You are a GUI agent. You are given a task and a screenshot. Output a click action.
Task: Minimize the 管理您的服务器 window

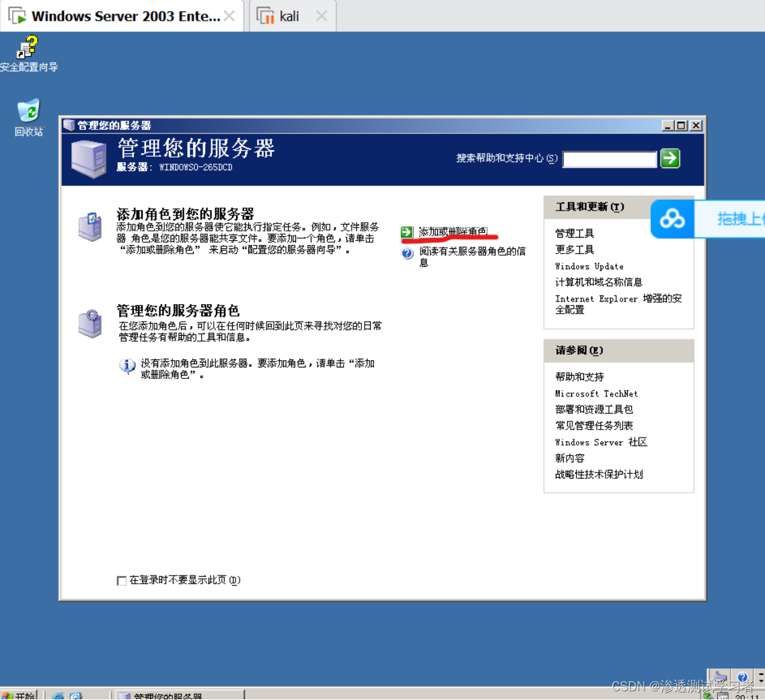tap(668, 125)
